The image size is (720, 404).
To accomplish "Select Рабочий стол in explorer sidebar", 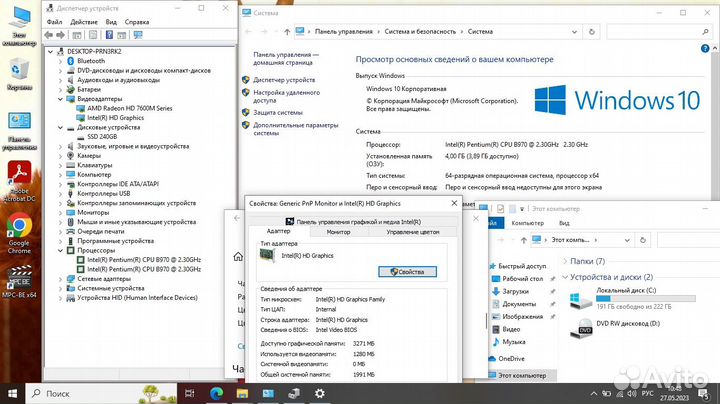I will [x=523, y=279].
